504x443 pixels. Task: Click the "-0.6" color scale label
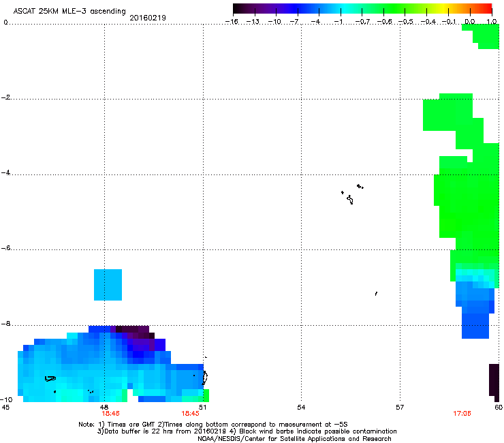pos(384,22)
